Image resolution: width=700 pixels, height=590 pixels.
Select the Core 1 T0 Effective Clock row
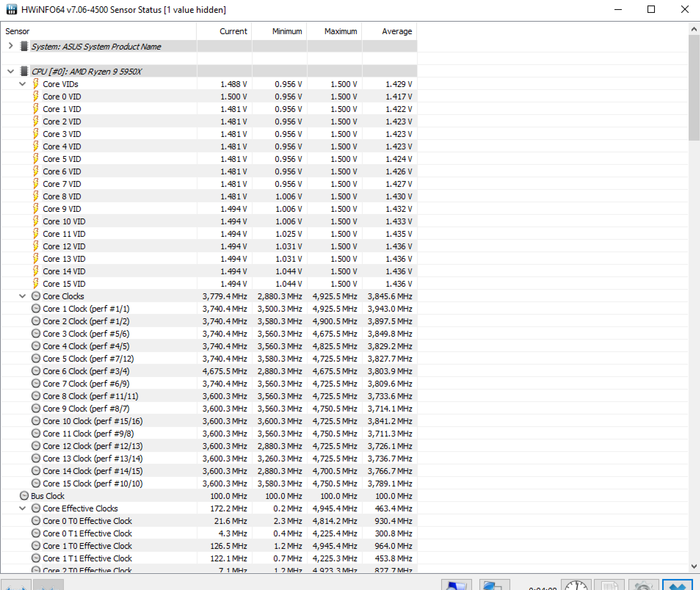pos(208,546)
